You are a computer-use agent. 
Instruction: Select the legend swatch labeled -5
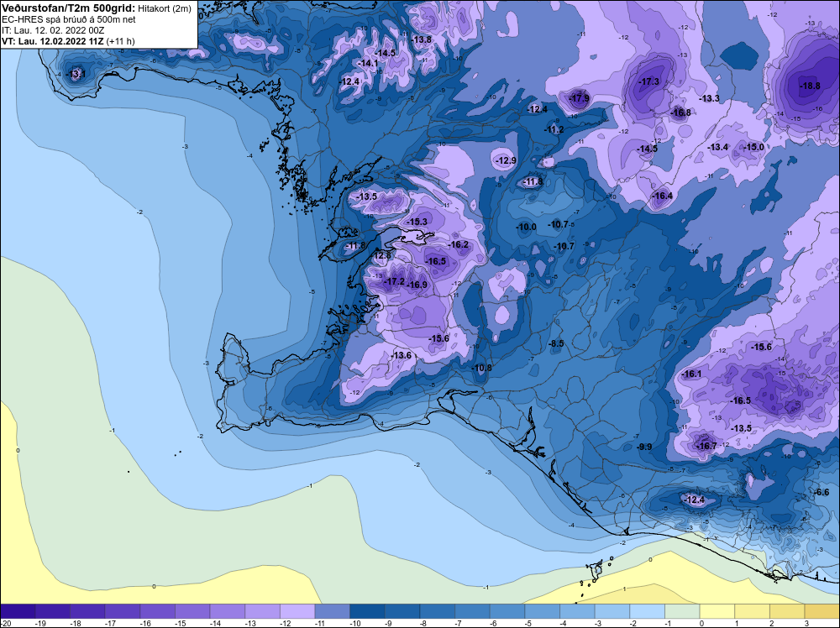click(542, 611)
